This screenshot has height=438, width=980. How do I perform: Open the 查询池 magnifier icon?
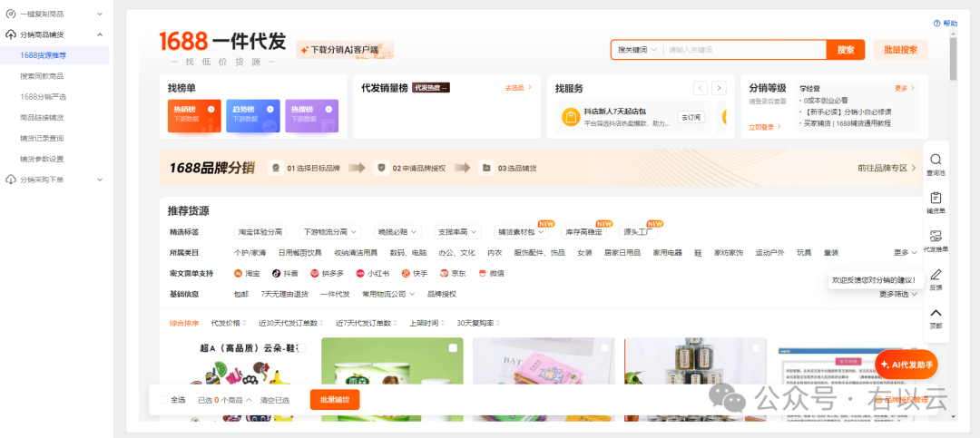[936, 160]
